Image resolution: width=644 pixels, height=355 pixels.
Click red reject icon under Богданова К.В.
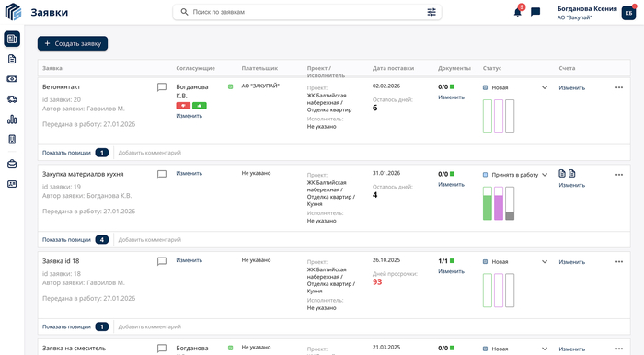(x=183, y=106)
